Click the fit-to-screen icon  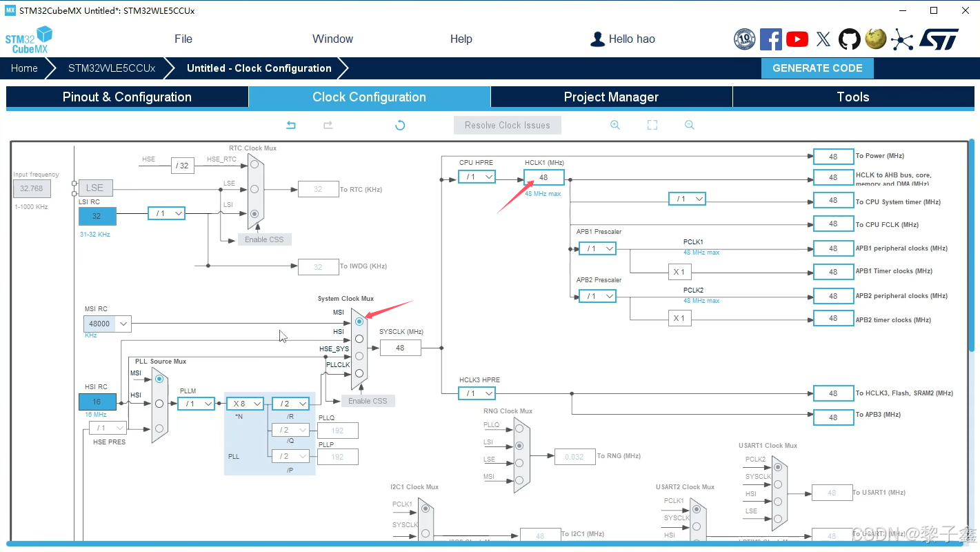point(652,125)
